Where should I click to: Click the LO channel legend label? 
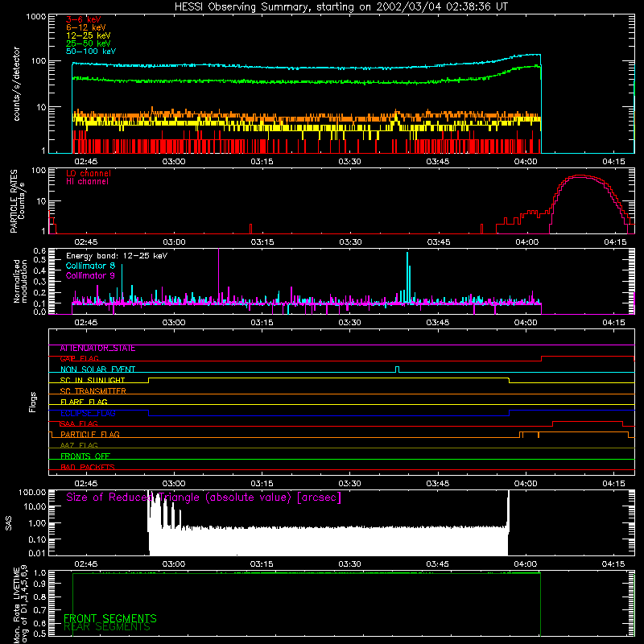click(89, 174)
